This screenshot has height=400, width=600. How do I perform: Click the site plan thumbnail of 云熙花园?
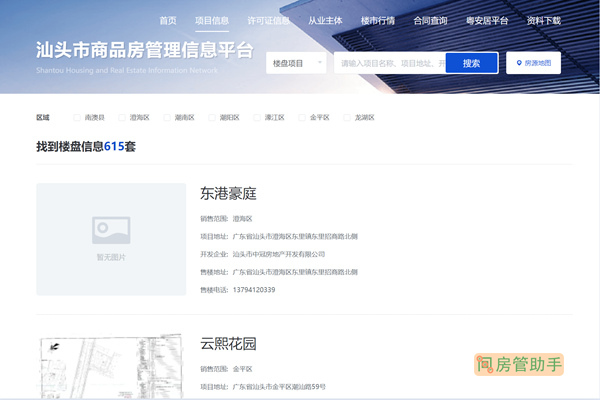(111, 366)
